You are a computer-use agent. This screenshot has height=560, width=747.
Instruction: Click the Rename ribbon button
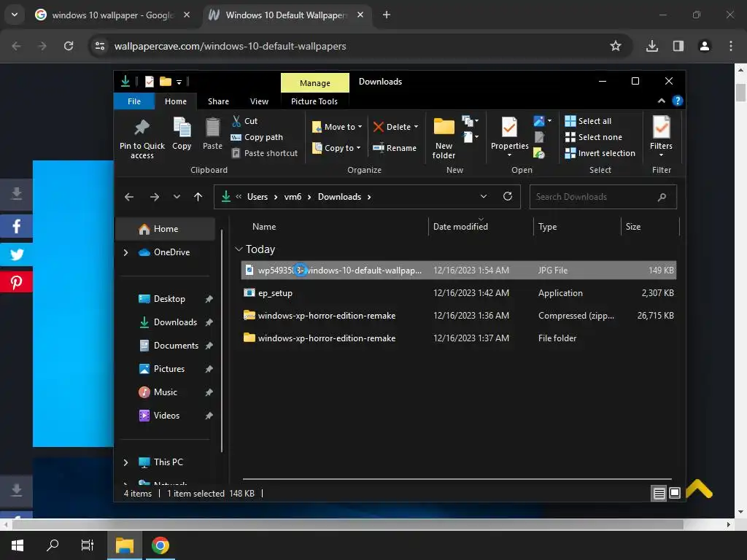pyautogui.click(x=395, y=148)
